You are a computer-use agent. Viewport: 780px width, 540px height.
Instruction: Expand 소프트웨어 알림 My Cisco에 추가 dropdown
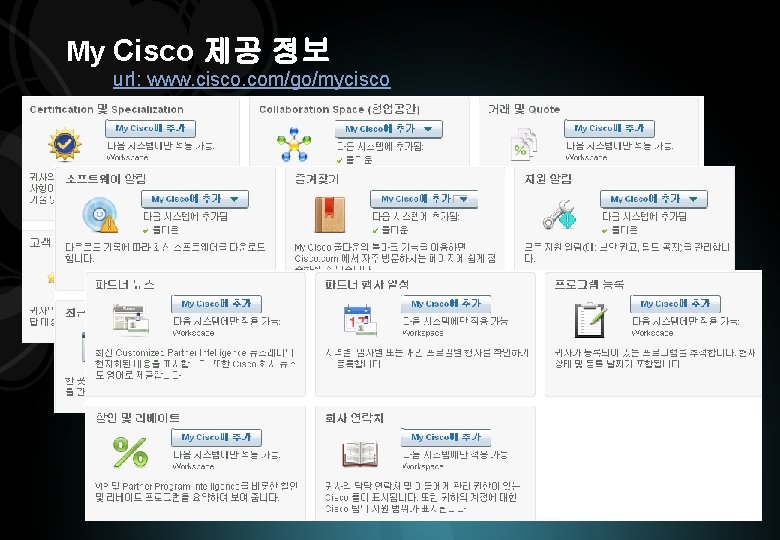(234, 199)
